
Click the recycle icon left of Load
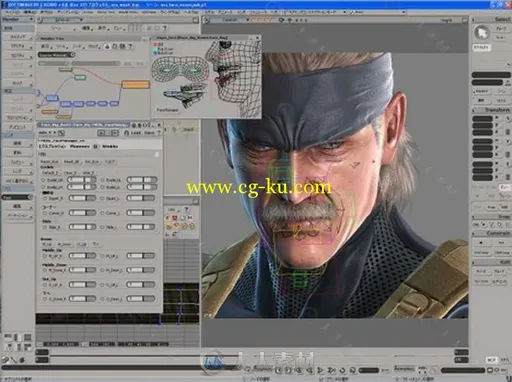(127, 133)
